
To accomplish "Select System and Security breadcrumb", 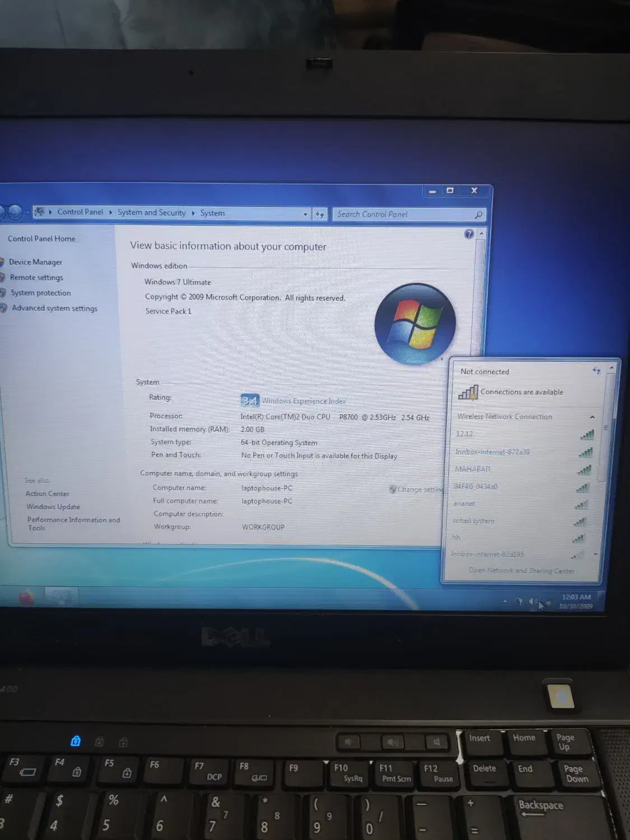I will point(151,212).
